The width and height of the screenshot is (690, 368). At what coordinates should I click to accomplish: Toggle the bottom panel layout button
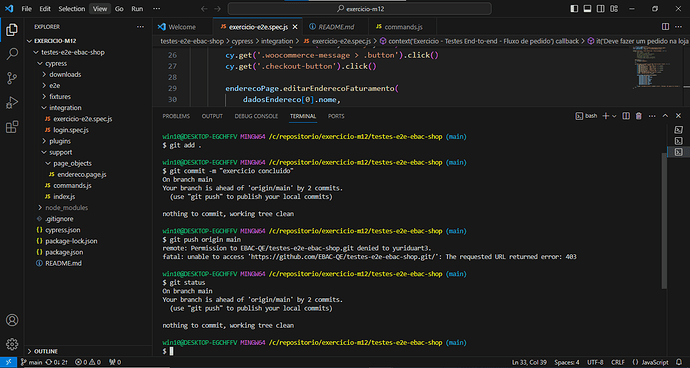[587, 8]
